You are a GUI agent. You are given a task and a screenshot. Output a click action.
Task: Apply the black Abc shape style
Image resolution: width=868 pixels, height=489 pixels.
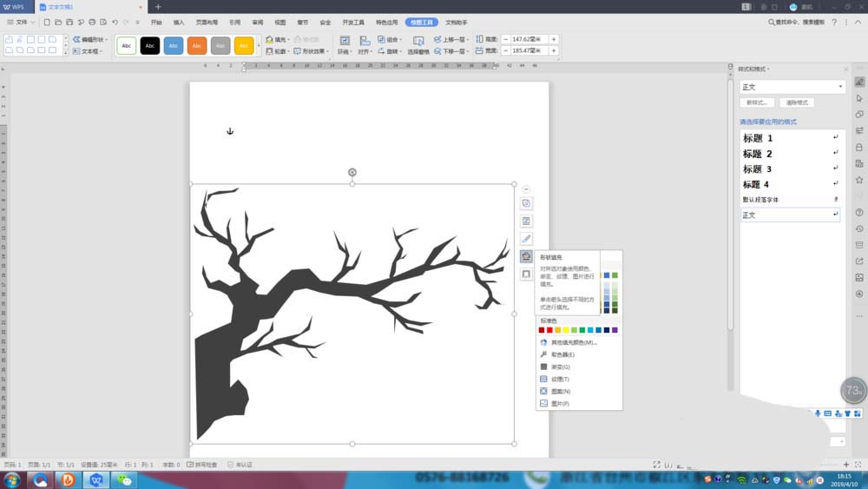(x=150, y=45)
